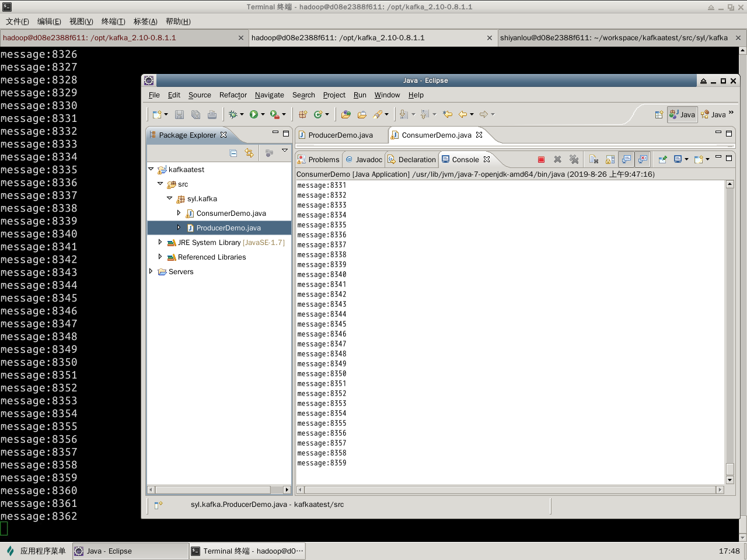Maximize the Console view panel
The height and width of the screenshot is (560, 747).
tap(729, 158)
